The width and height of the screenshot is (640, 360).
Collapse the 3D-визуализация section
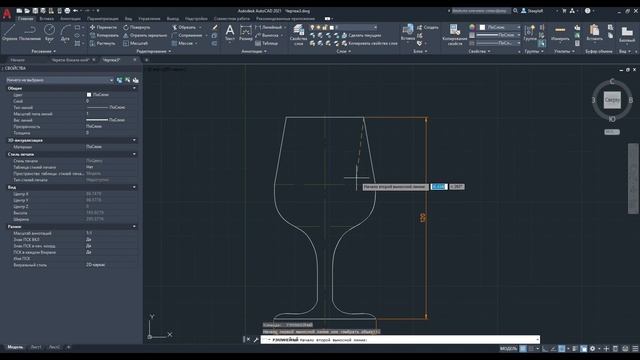pyautogui.click(x=134, y=140)
